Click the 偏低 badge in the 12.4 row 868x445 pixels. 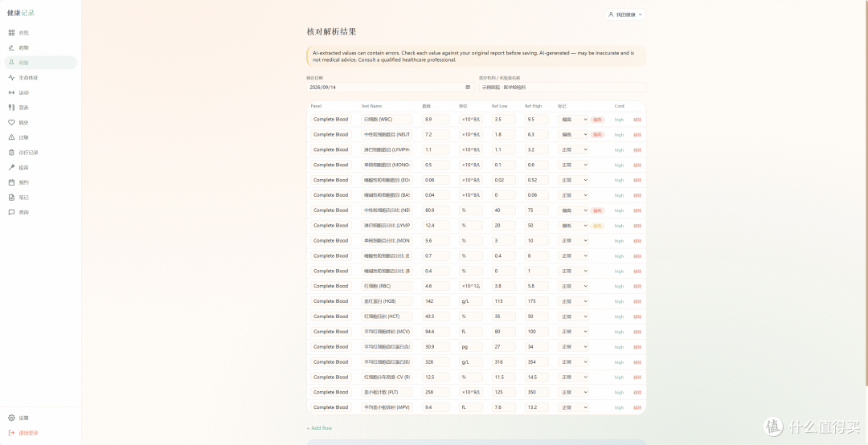(597, 225)
